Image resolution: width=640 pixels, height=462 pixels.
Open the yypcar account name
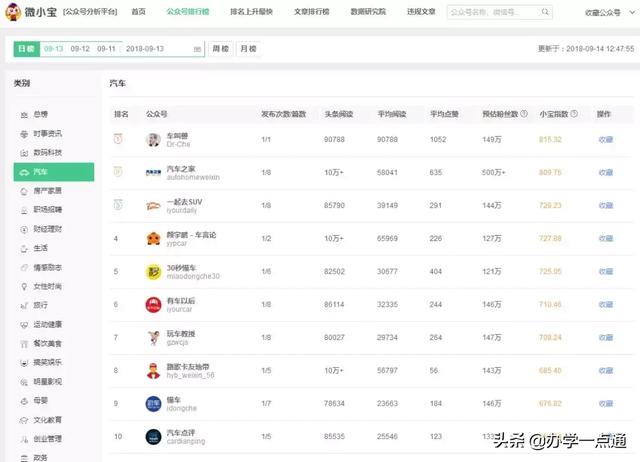tap(177, 243)
